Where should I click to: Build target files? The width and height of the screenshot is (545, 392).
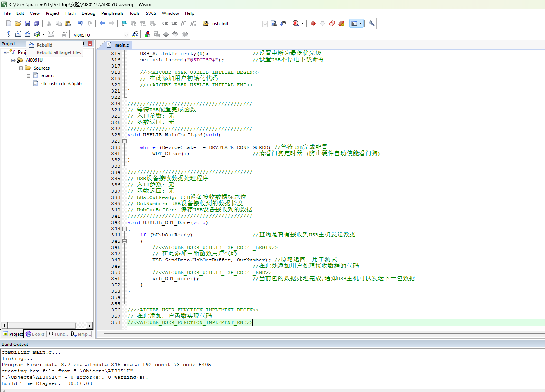(x=18, y=34)
